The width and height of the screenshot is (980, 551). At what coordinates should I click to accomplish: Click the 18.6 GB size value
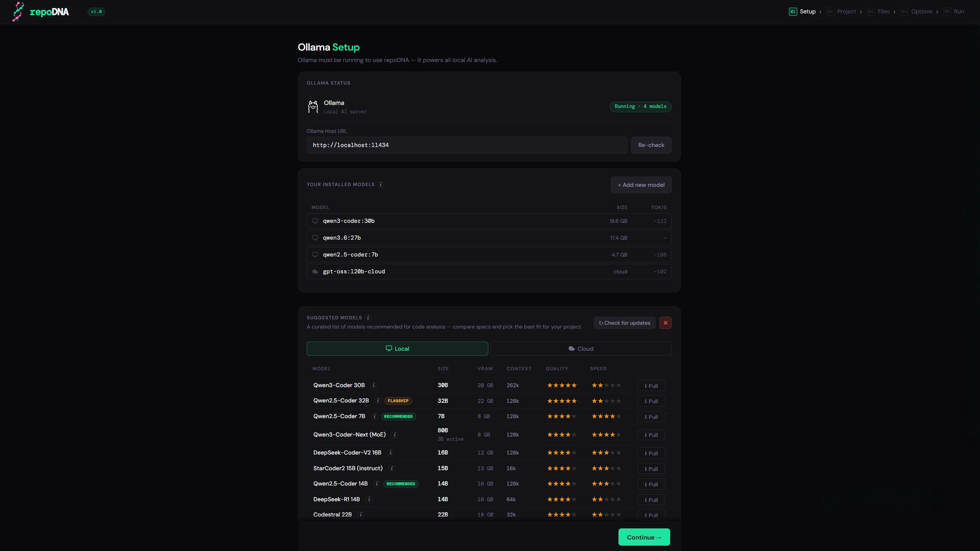pyautogui.click(x=618, y=221)
